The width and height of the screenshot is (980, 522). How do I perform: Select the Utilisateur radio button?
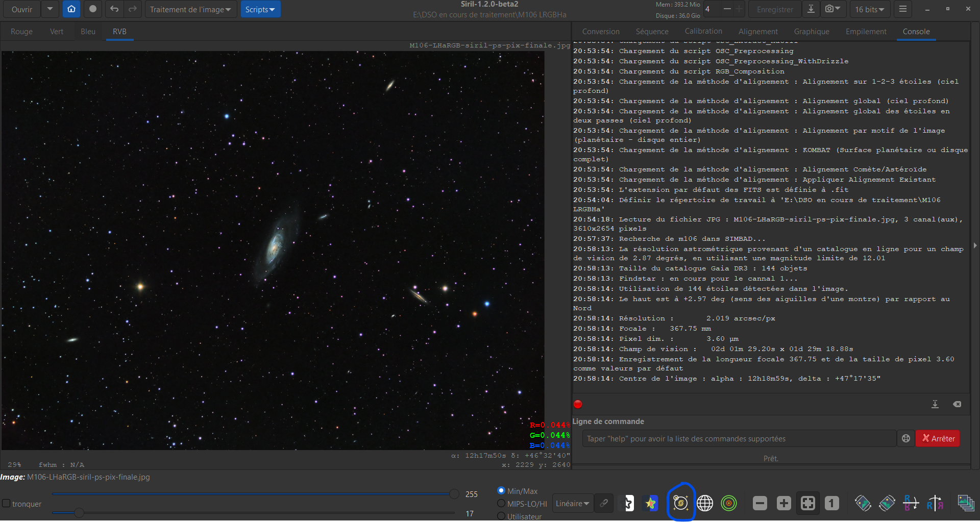501,516
